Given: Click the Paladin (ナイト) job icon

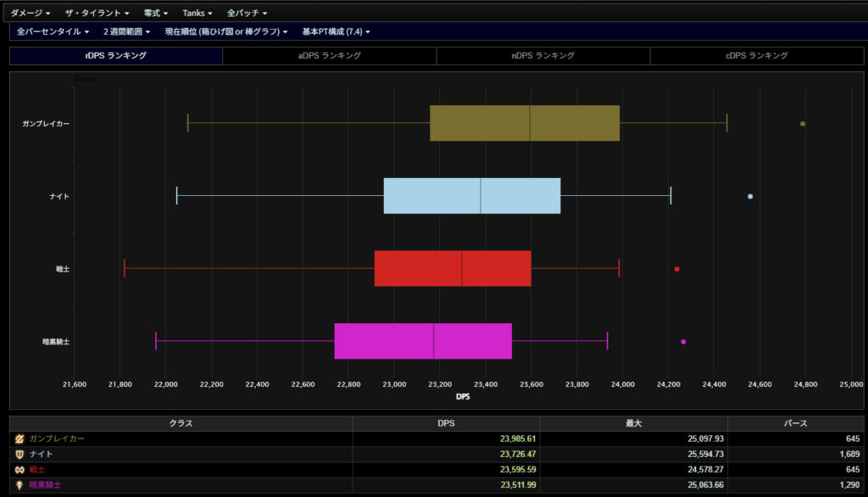Looking at the screenshot, I should click(19, 454).
